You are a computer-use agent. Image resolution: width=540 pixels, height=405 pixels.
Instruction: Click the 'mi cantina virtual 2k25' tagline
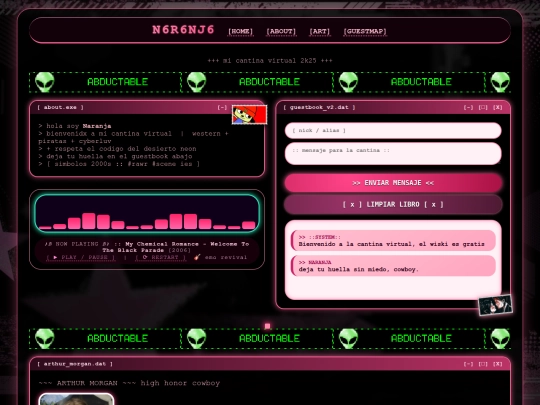click(270, 61)
